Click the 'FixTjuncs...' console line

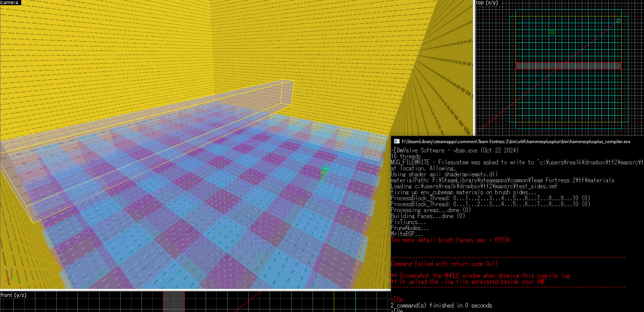click(408, 222)
